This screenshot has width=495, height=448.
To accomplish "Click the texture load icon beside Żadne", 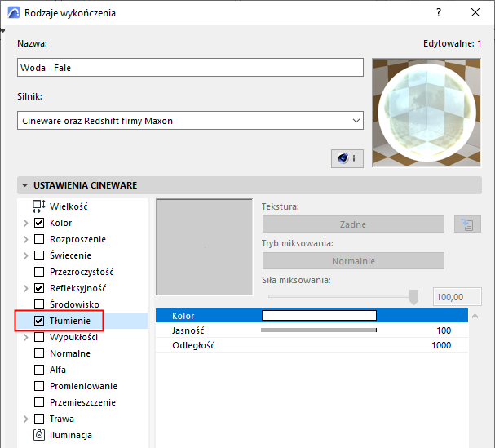I will coord(467,224).
